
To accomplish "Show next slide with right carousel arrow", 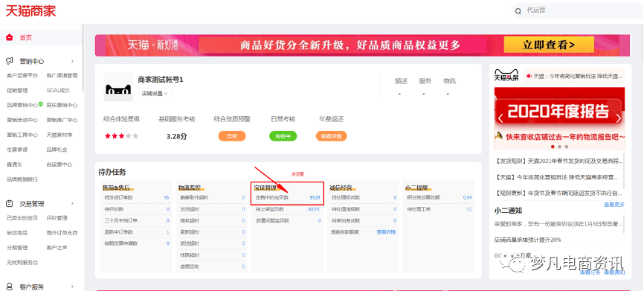I will pyautogui.click(x=619, y=119).
